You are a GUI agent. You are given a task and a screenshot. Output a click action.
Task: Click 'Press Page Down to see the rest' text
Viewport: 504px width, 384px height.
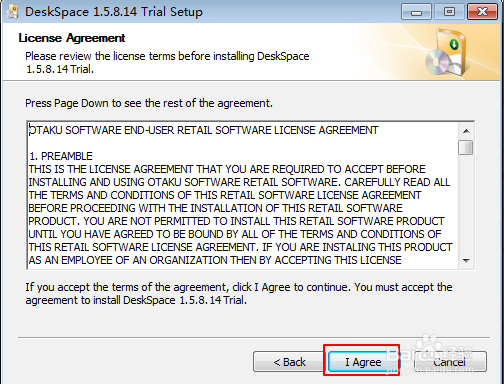pos(149,103)
